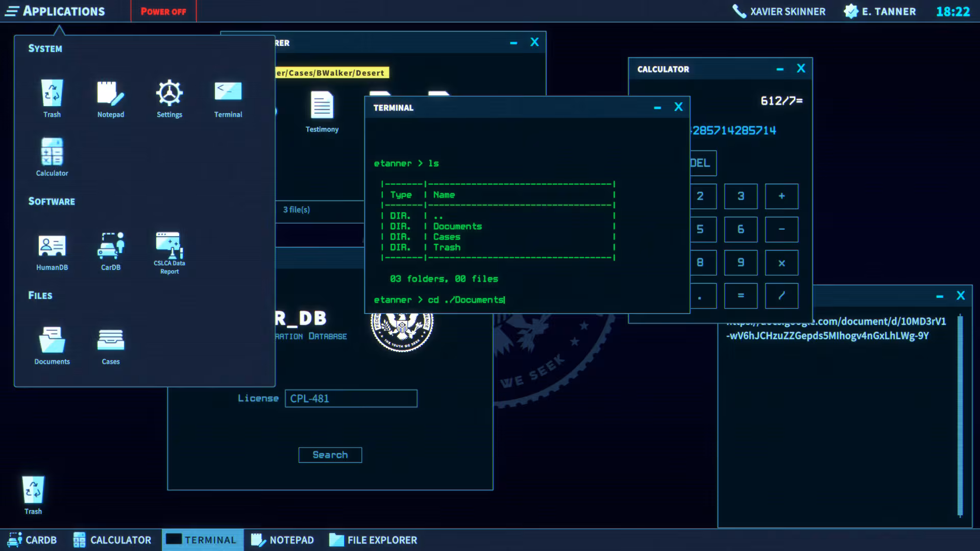Launch the HumanDB software icon
The height and width of the screenshot is (551, 980).
point(52,252)
